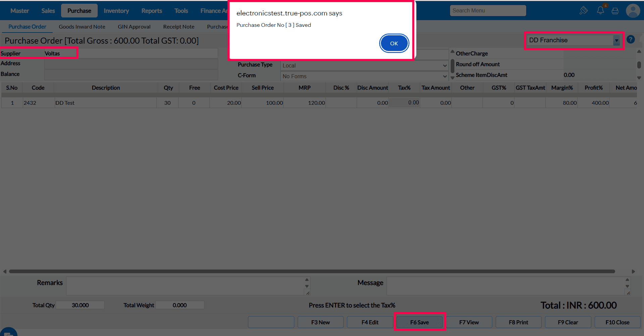Click the Profit% cell 400.00

click(x=594, y=103)
